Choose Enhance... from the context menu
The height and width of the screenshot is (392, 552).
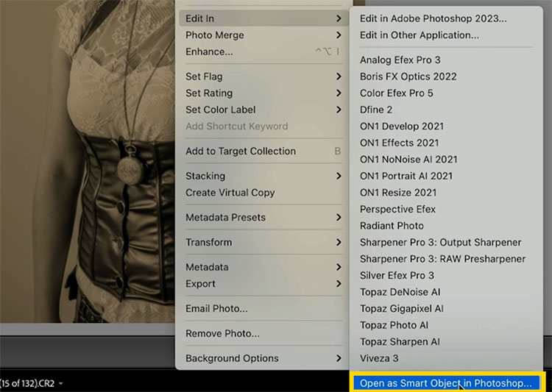pos(263,51)
